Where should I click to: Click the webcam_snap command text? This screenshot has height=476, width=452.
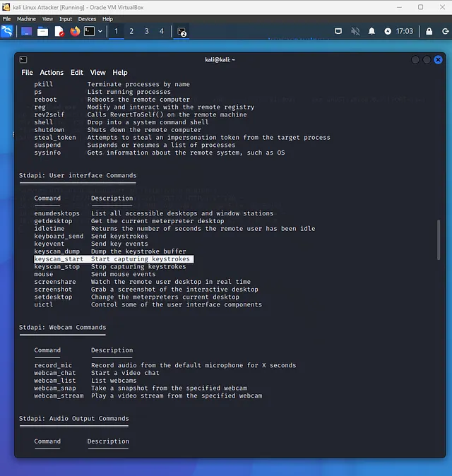pyautogui.click(x=55, y=388)
